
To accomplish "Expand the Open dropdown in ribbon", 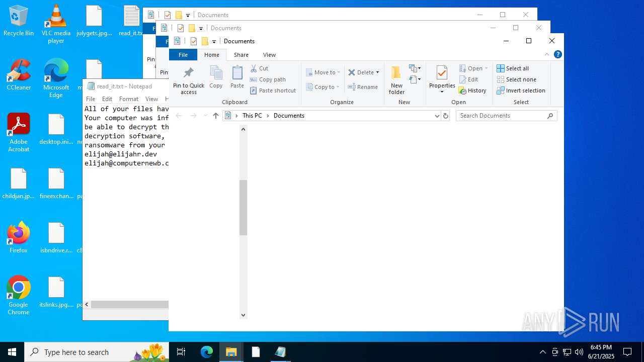I will click(473, 68).
